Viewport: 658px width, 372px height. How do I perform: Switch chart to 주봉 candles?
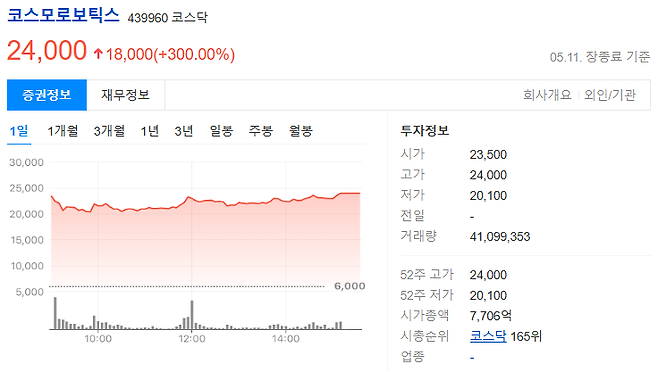point(261,131)
